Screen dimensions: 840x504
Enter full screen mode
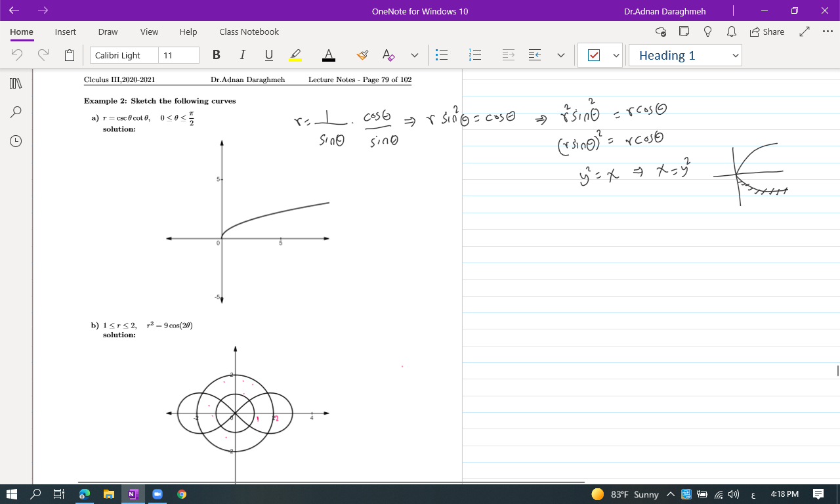805,31
